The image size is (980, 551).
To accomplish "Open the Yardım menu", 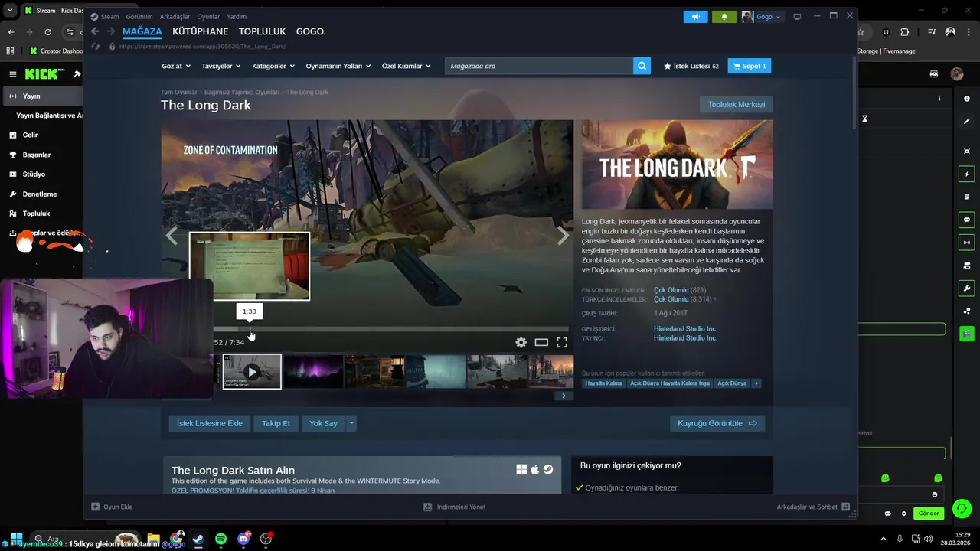I will click(x=237, y=16).
